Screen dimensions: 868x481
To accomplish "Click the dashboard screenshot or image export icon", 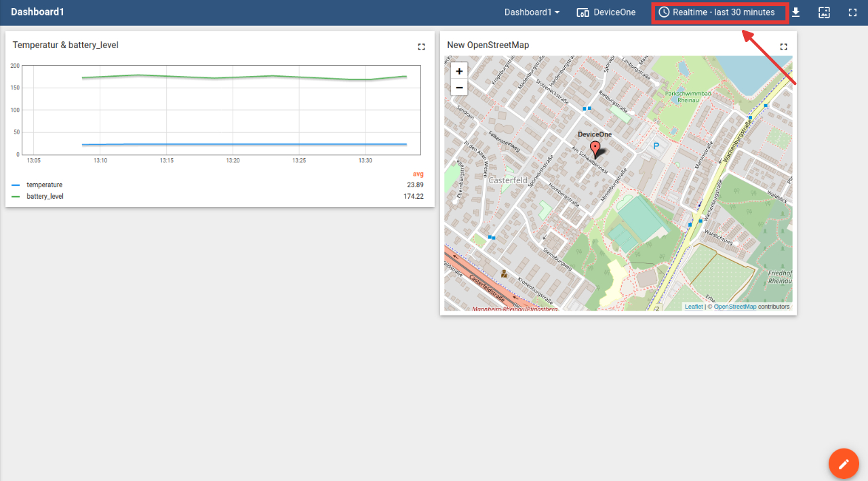I will [825, 12].
